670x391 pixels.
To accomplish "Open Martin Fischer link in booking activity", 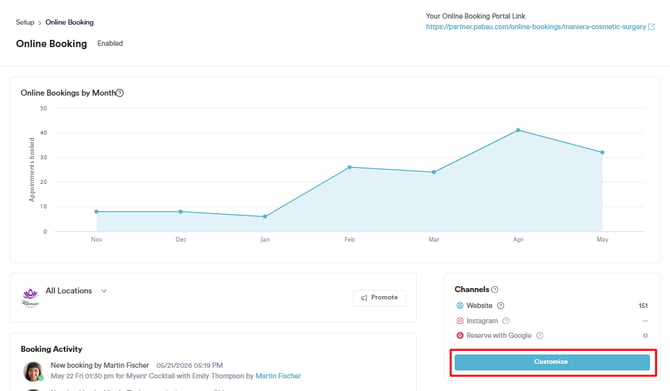I will click(x=278, y=376).
